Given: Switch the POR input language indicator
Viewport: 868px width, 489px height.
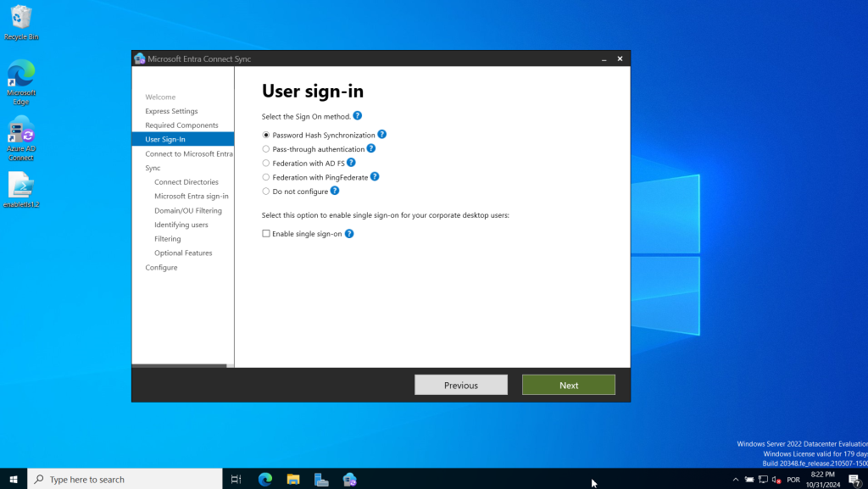Looking at the screenshot, I should pyautogui.click(x=793, y=480).
